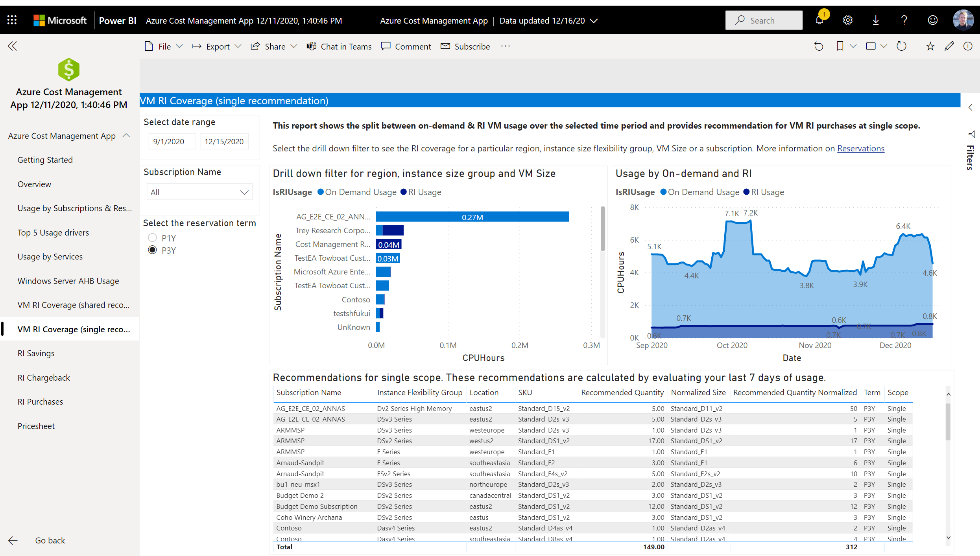Click the Azure Cost Management dollar logo
Image resolution: width=980 pixels, height=556 pixels.
(69, 70)
